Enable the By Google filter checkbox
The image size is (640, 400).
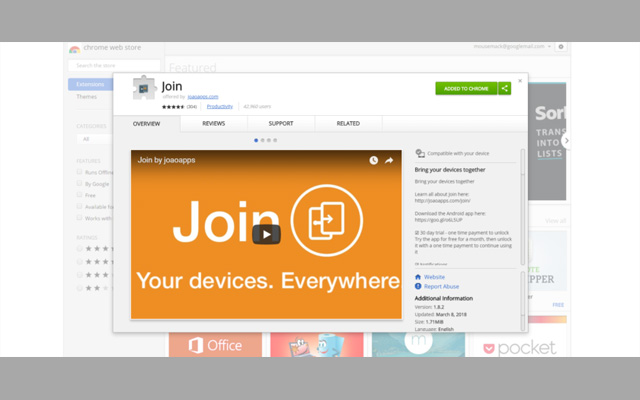pyautogui.click(x=79, y=183)
